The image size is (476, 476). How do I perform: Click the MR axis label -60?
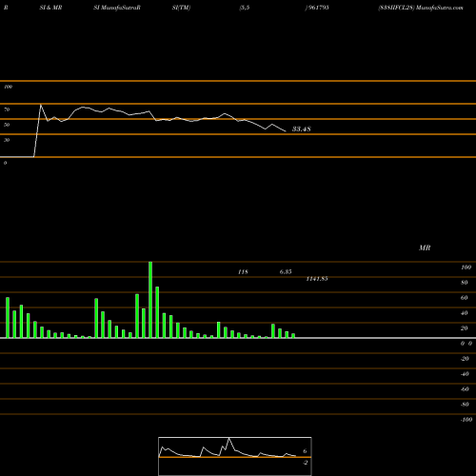click(465, 389)
